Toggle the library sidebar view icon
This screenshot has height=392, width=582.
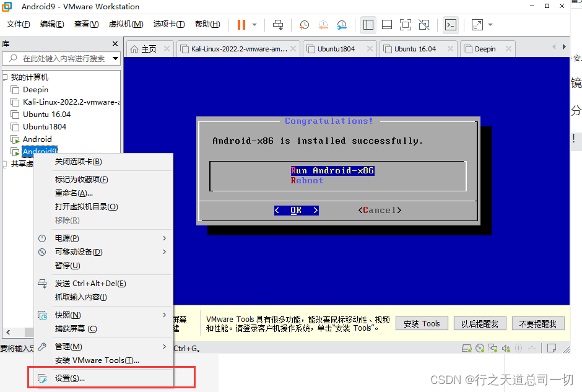pos(368,25)
